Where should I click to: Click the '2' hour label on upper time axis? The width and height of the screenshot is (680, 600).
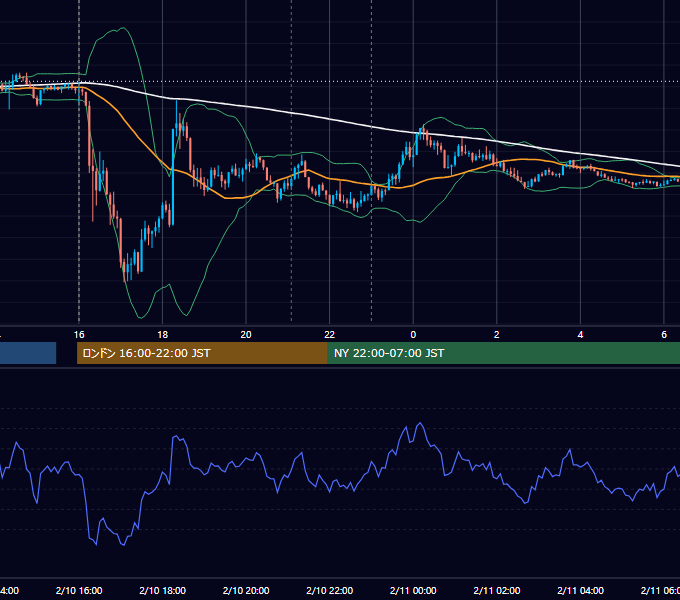(497, 335)
